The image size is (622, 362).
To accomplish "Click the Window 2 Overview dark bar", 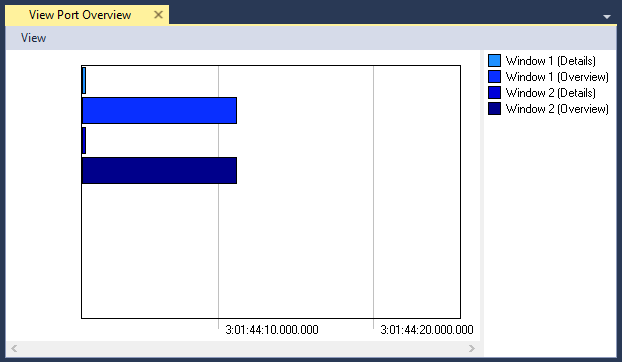I will pyautogui.click(x=159, y=170).
